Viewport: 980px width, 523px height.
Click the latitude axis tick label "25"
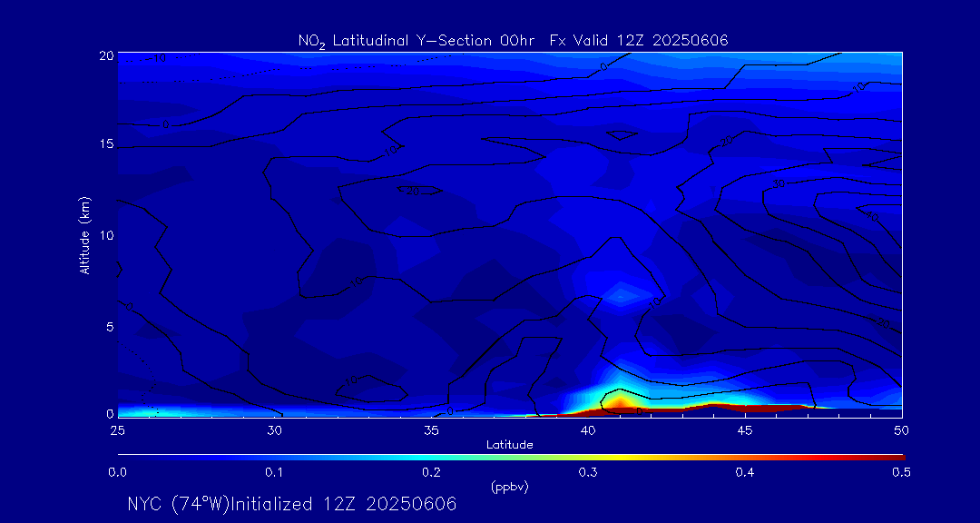[x=117, y=430]
